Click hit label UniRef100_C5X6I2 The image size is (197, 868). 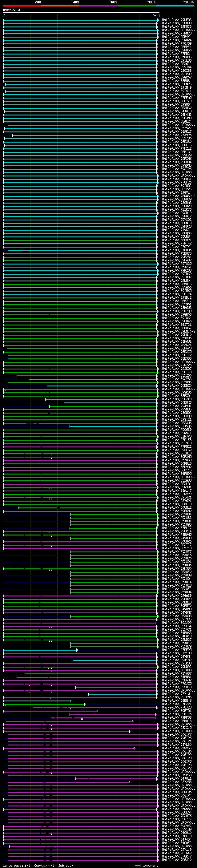tap(177, 64)
